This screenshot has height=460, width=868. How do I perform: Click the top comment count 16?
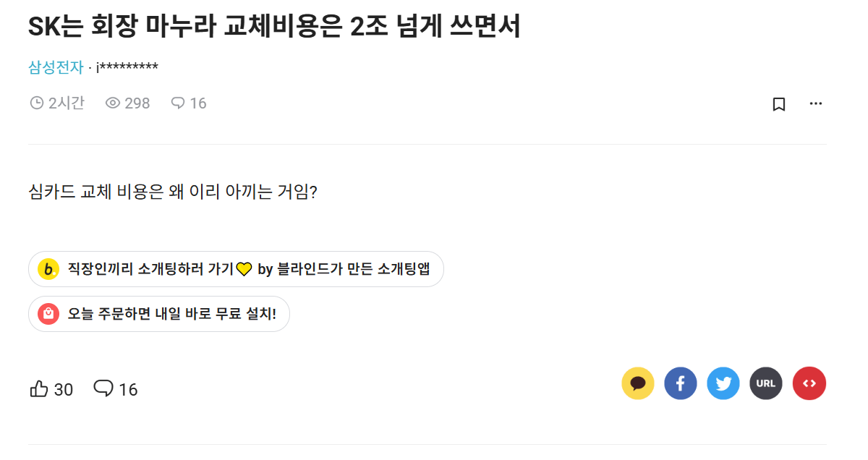tap(197, 103)
